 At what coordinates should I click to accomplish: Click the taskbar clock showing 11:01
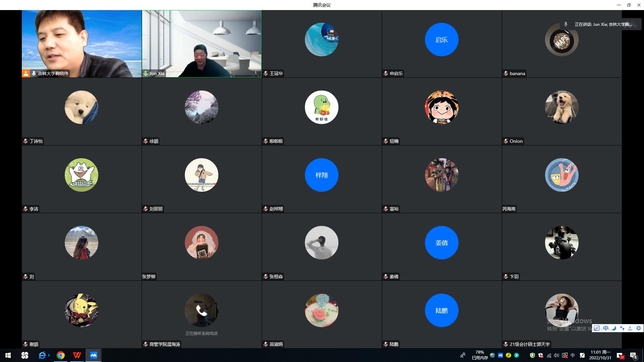(600, 355)
